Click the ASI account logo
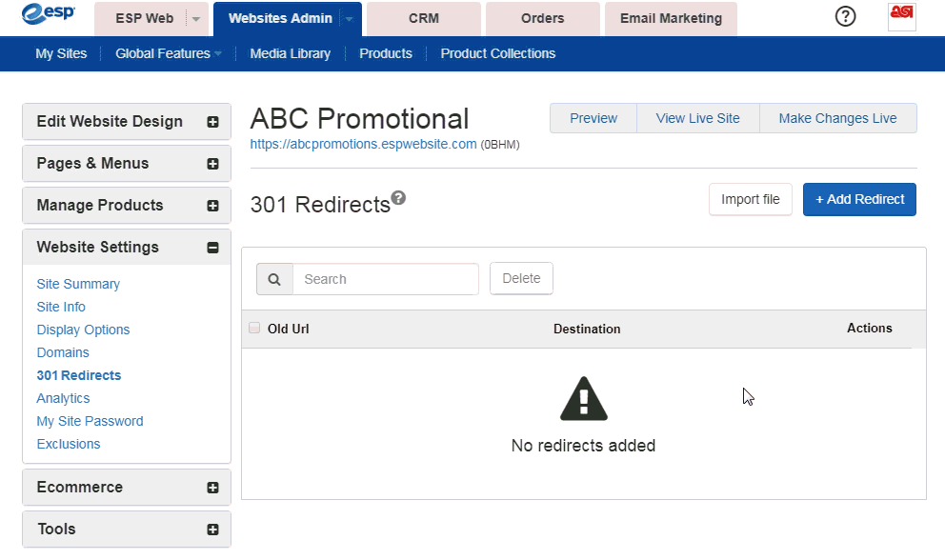The height and width of the screenshot is (560, 945). point(901,16)
